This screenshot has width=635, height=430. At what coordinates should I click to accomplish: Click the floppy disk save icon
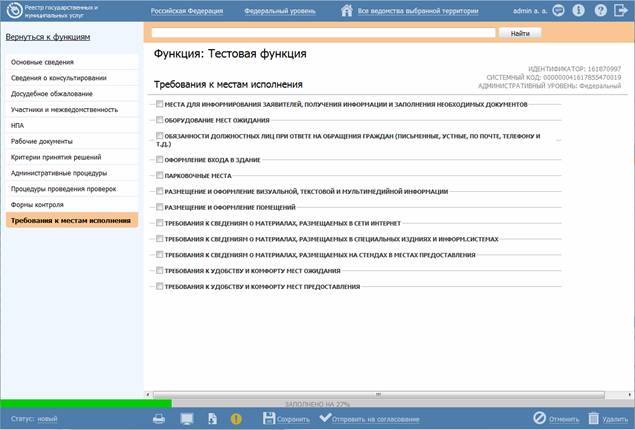(269, 418)
